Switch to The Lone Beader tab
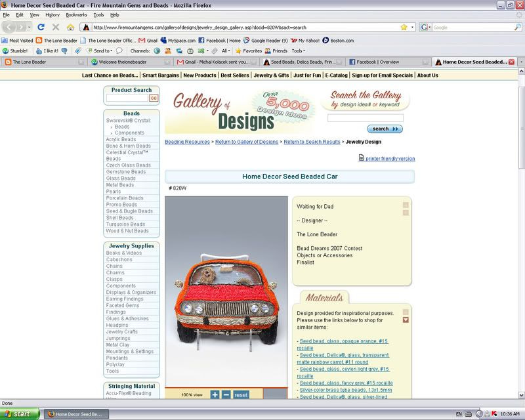 click(44, 62)
